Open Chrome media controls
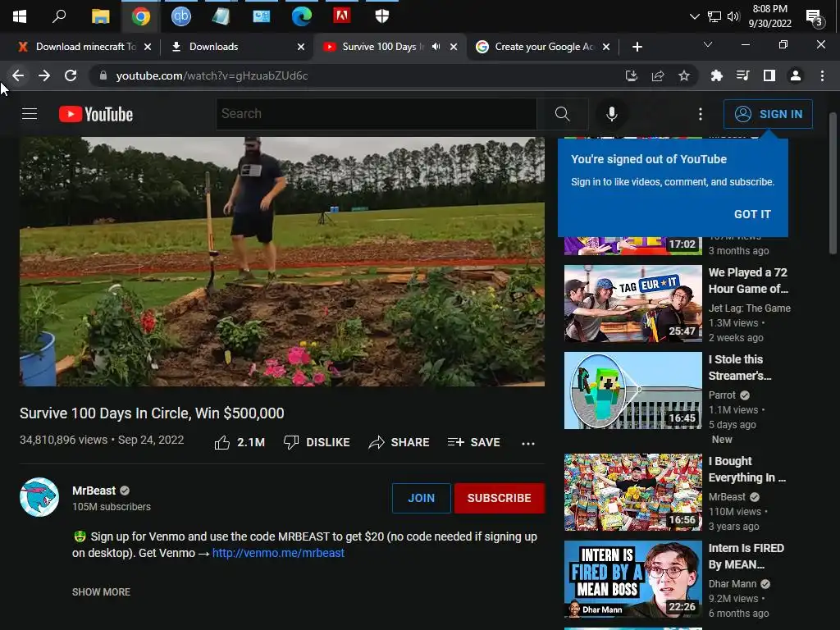The width and height of the screenshot is (840, 630). pos(742,76)
